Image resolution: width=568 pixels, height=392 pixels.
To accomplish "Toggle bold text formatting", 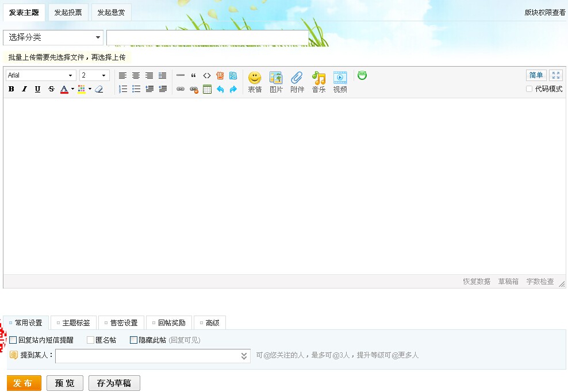I will (11, 89).
